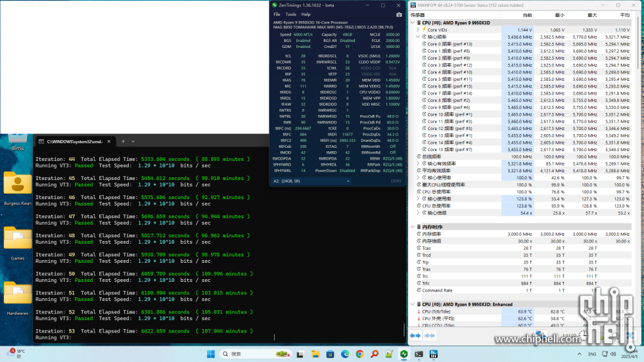This screenshot has height=362, width=644.
Task: Open Microsoft Edge from the taskbar
Action: 345,354
